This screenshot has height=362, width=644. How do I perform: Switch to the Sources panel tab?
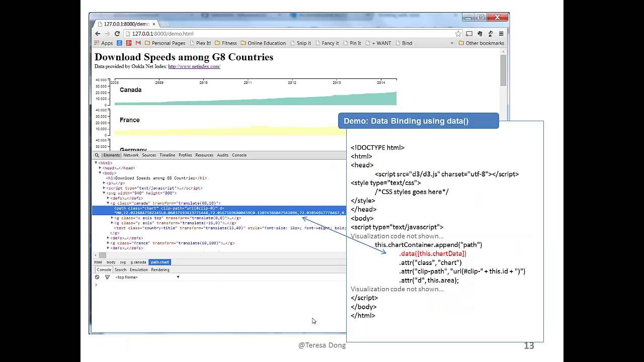tap(149, 155)
